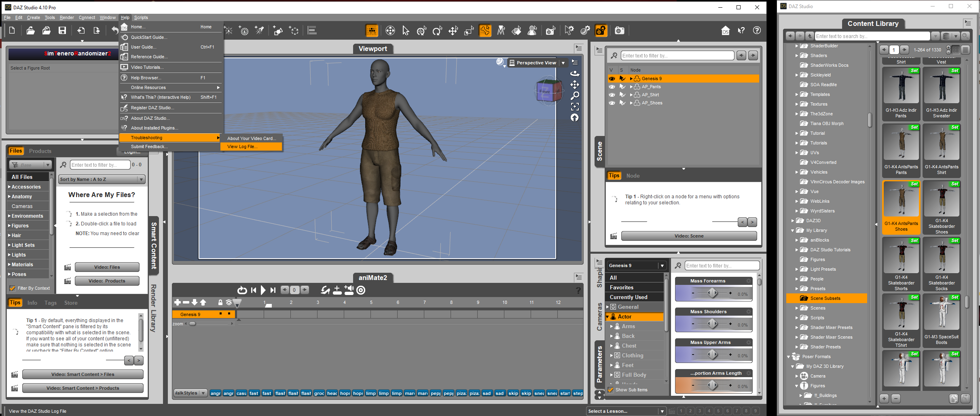Viewport: 980px width, 416px height.
Task: Open the Sort by Name dropdown
Action: pos(102,179)
